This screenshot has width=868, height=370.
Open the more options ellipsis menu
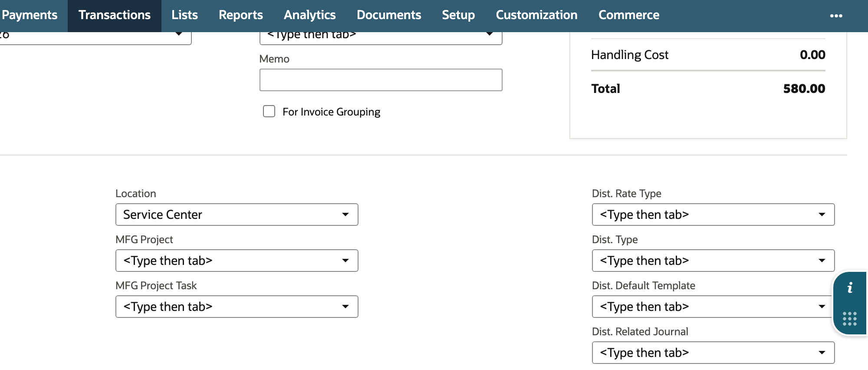click(x=836, y=16)
